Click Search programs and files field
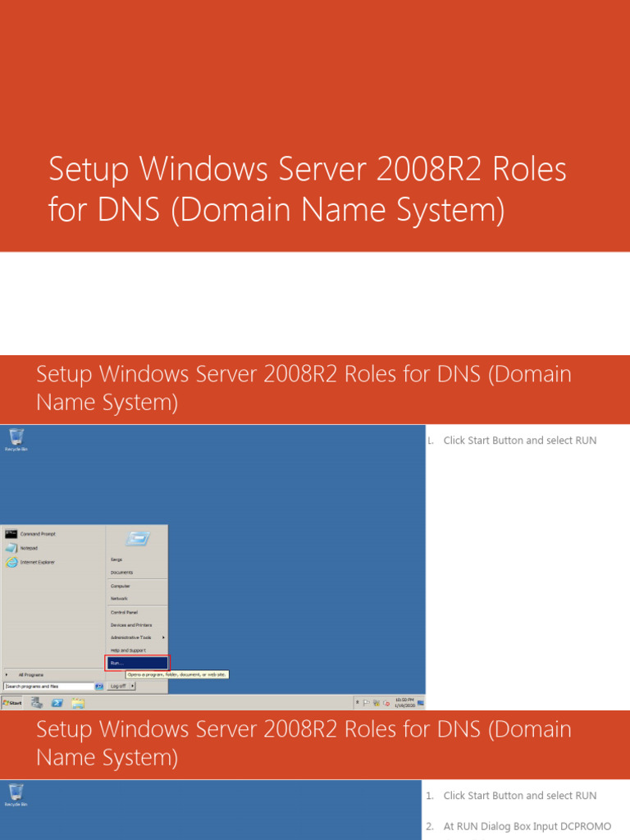Screen dimensions: 630x840 (48, 687)
